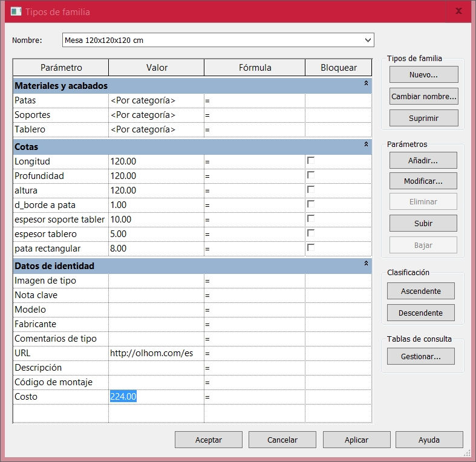Lock the altura parameter checkbox

(x=311, y=189)
